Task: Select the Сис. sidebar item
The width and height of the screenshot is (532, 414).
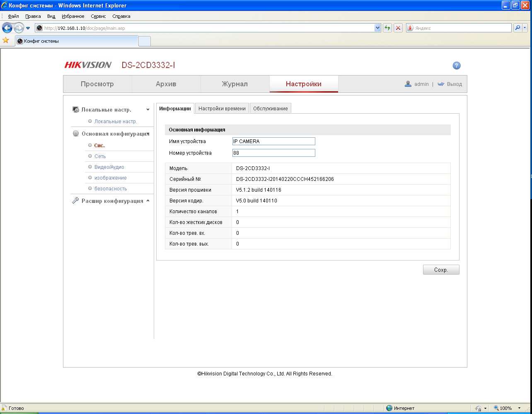Action: [x=99, y=146]
